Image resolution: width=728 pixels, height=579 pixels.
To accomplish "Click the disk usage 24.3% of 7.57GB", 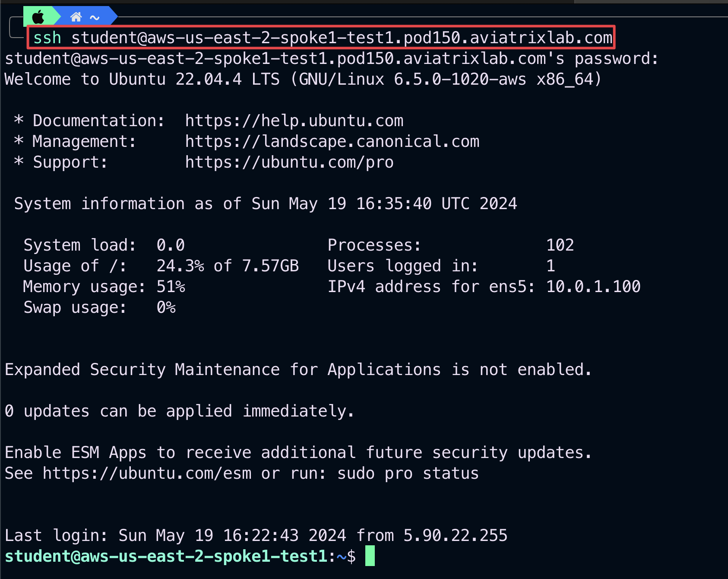I will tap(228, 266).
